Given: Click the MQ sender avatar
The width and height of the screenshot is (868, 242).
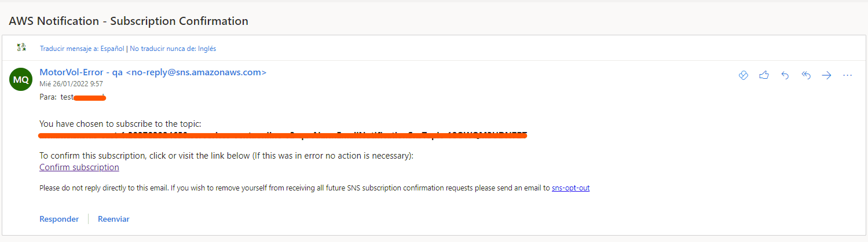Looking at the screenshot, I should (x=21, y=79).
